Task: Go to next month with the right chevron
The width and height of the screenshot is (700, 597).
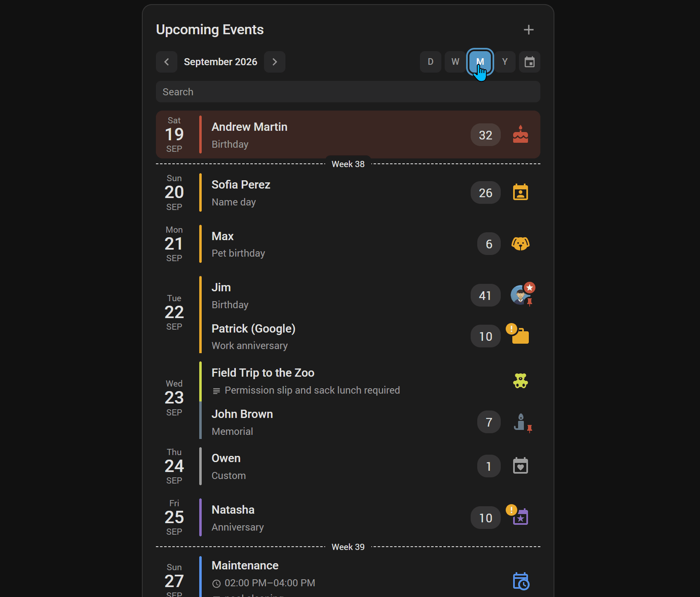Action: coord(275,62)
